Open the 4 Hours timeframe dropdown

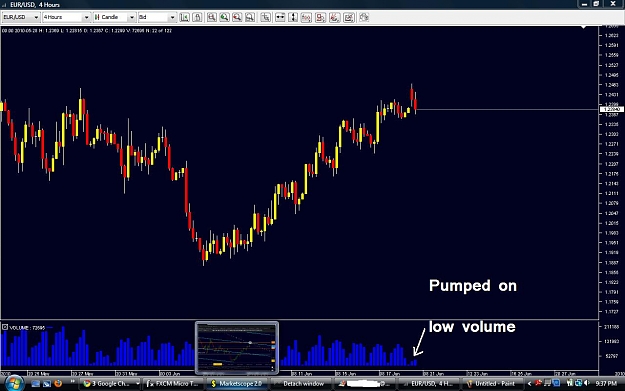coord(66,17)
